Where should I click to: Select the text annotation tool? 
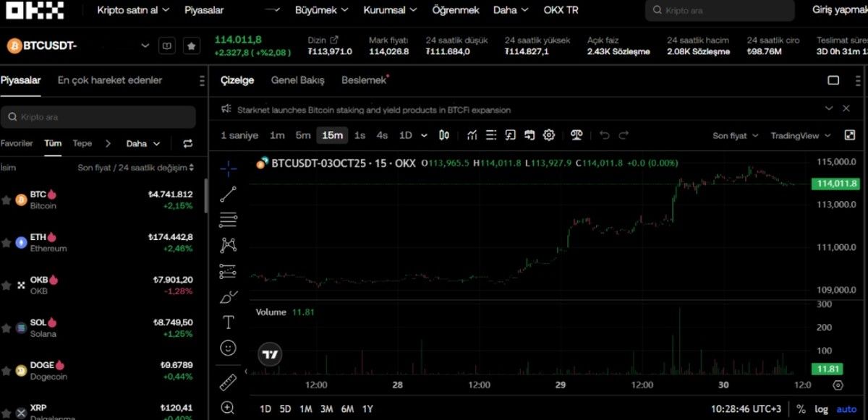pos(228,322)
